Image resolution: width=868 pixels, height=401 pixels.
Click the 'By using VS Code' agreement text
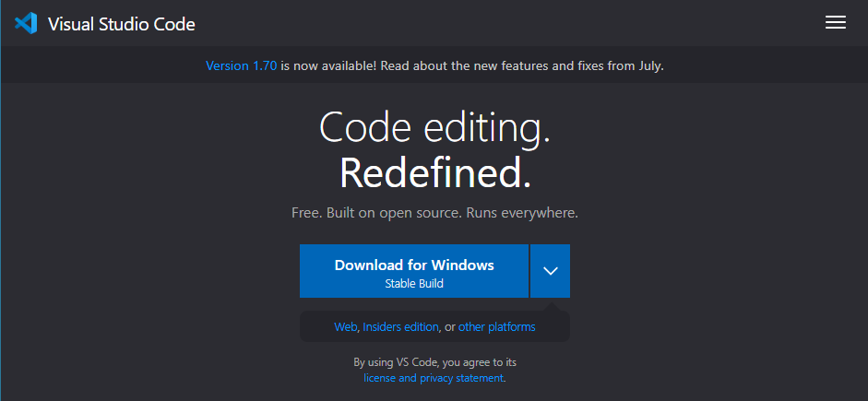[435, 363]
